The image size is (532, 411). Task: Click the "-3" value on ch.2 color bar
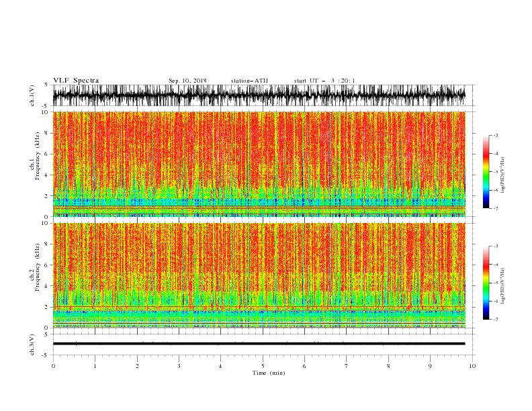(x=495, y=246)
